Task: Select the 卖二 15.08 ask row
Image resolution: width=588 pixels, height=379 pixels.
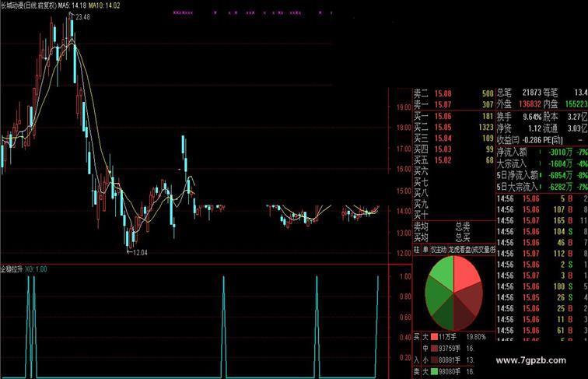Action: click(x=453, y=93)
